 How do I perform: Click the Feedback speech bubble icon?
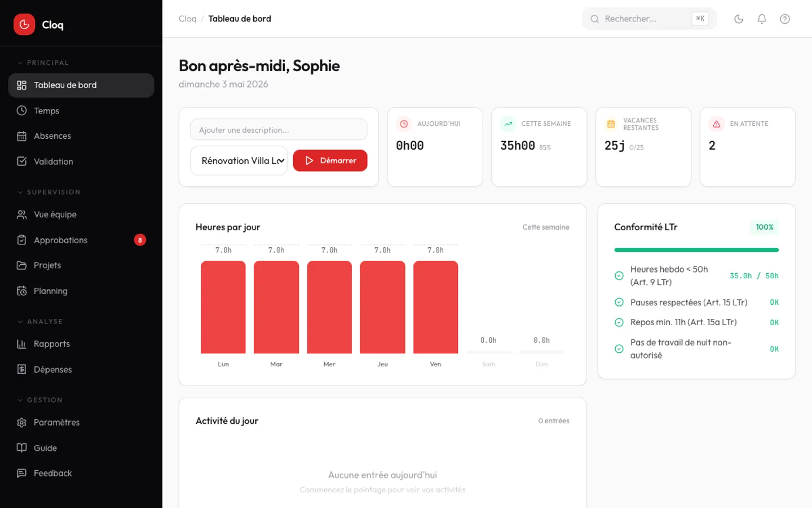click(x=21, y=473)
